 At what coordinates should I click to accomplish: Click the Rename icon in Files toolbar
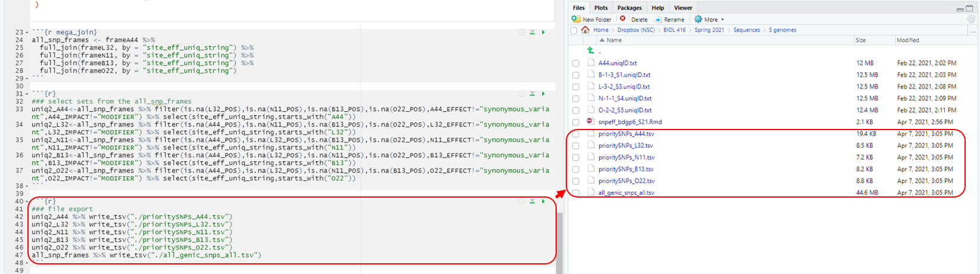(x=658, y=19)
